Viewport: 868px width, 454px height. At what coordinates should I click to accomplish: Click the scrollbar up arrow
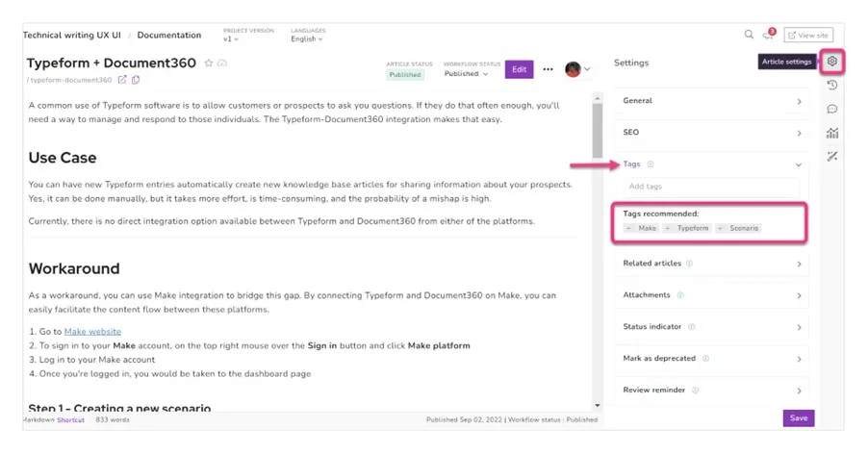(x=598, y=98)
